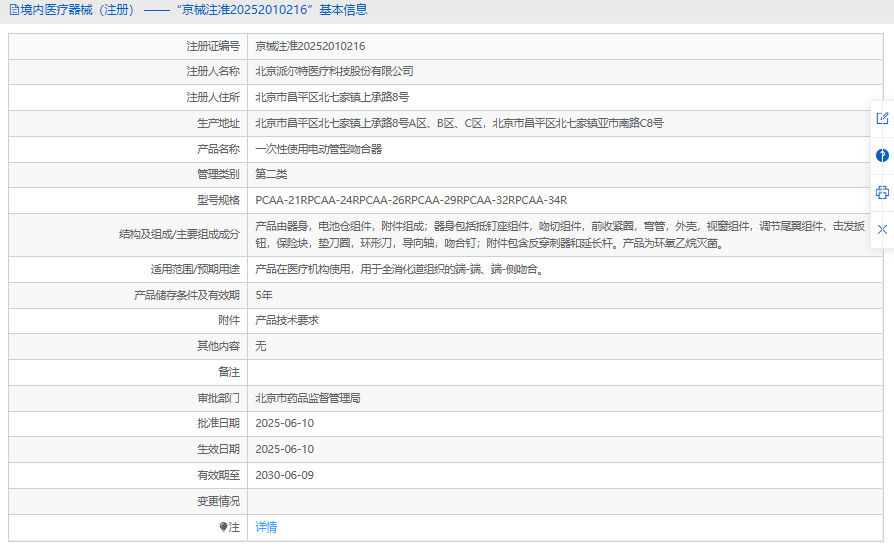Image resolution: width=894 pixels, height=546 pixels.
Task: Click the 其他内容 label cell
Action: click(x=128, y=346)
